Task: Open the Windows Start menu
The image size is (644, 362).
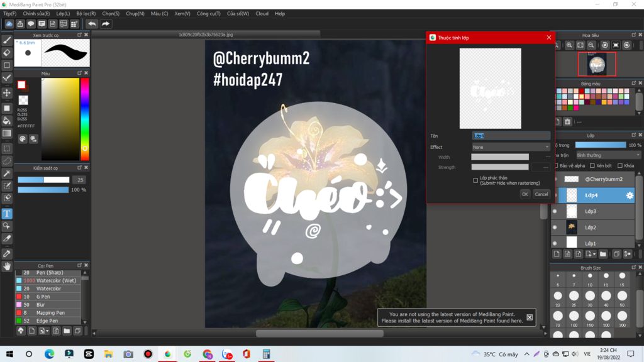Action: [9, 354]
